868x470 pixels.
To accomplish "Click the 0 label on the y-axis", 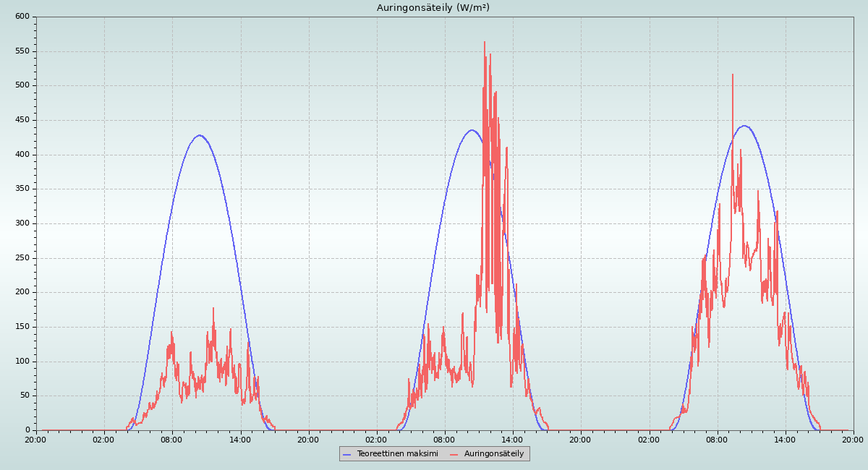I will 27,430.
